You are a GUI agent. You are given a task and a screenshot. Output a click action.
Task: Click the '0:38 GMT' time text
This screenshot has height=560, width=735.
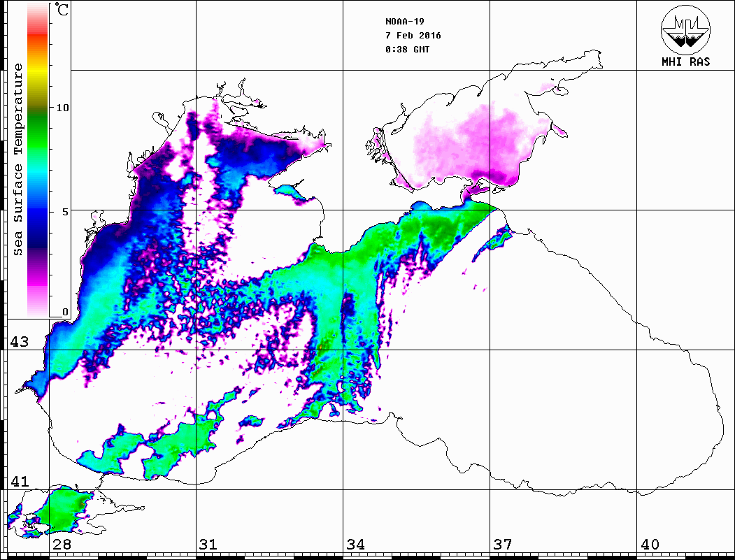point(407,49)
